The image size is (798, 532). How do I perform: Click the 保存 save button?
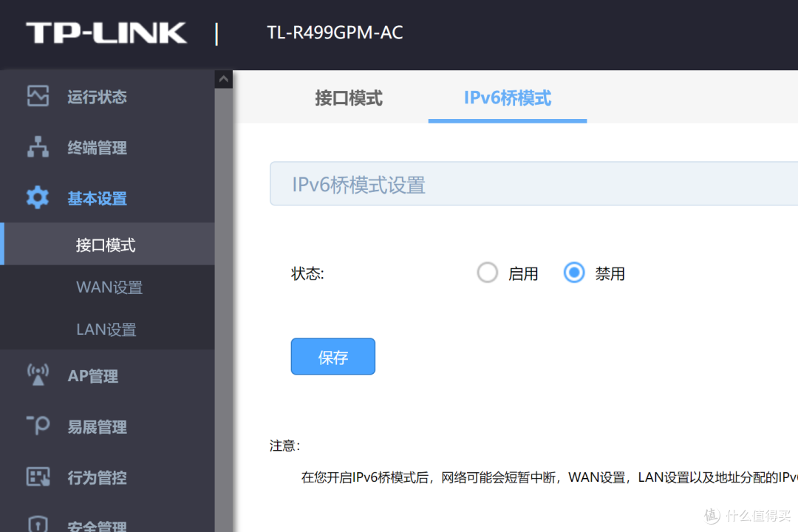point(332,356)
